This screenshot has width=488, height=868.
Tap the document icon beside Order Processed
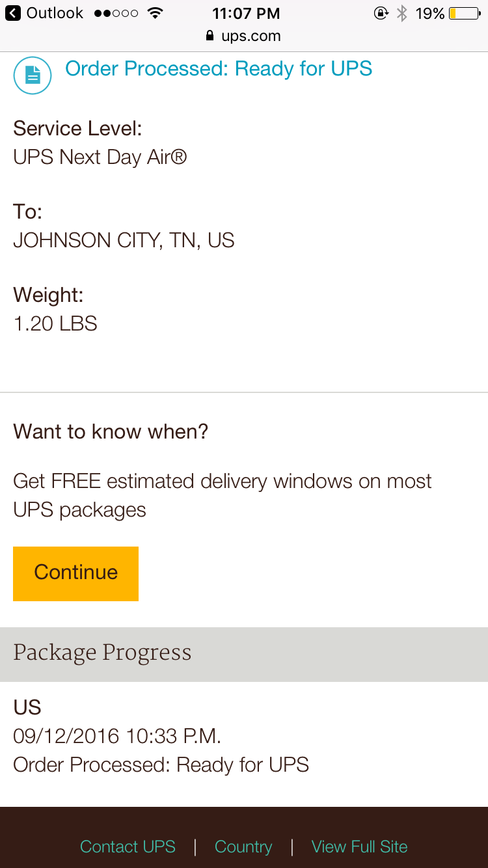(33, 75)
